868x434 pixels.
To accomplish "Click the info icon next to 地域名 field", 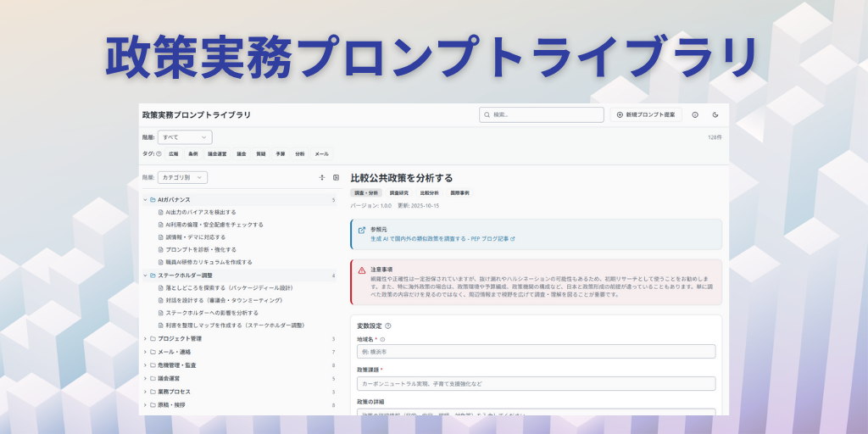I will 383,339.
